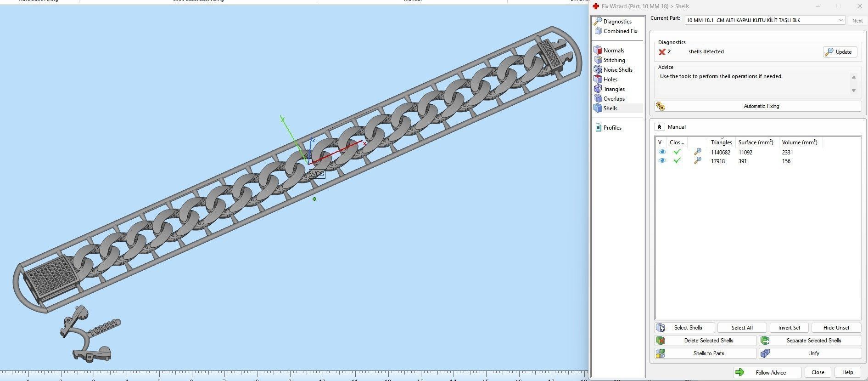This screenshot has height=381, width=868.
Task: Open Noise Shells via its icon
Action: click(598, 69)
